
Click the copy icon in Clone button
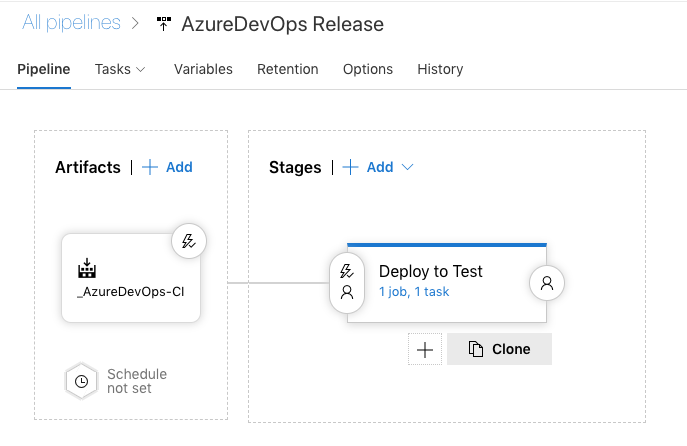[476, 349]
